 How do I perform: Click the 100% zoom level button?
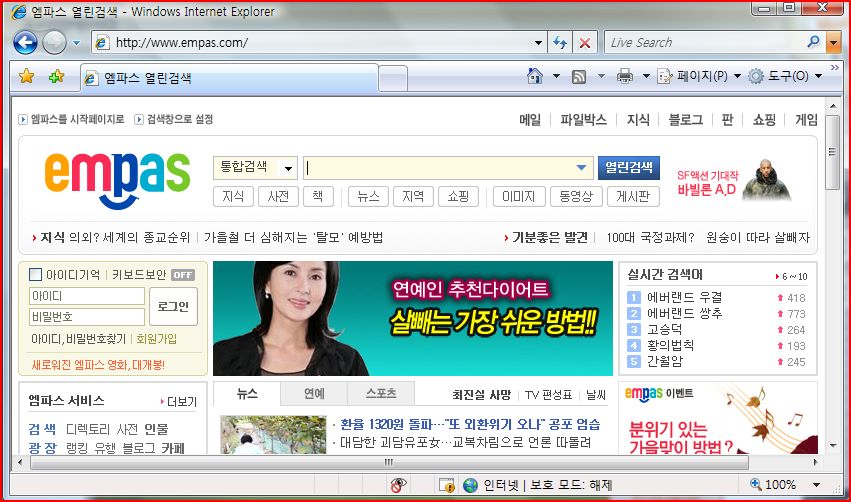coord(773,484)
